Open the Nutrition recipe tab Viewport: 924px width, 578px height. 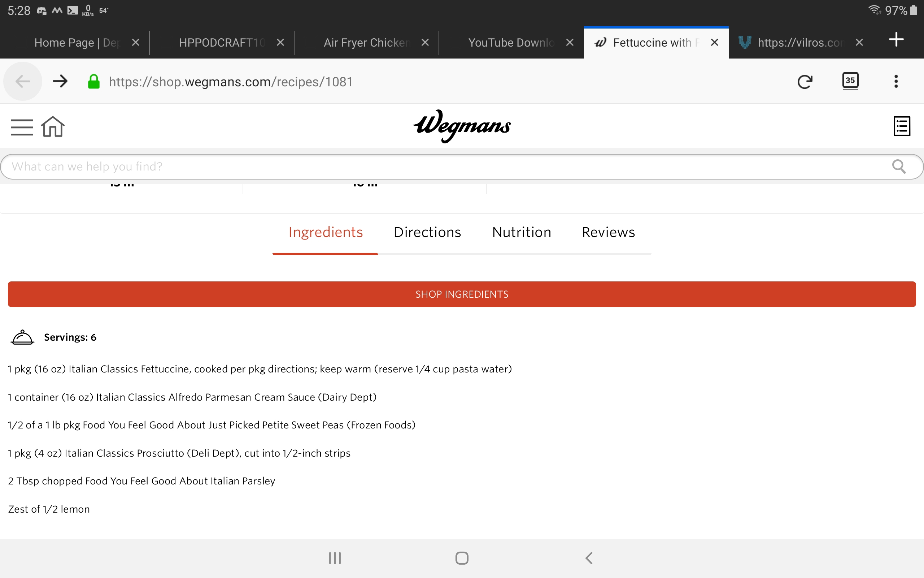click(522, 232)
